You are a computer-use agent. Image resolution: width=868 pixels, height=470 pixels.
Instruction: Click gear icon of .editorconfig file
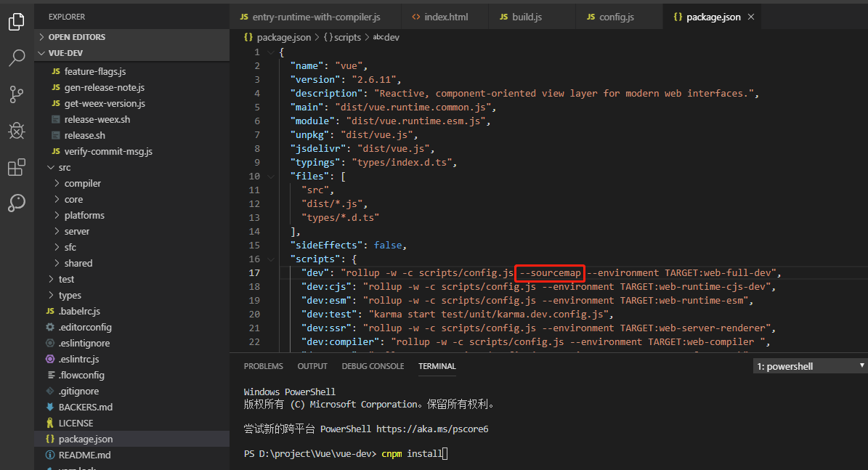pyautogui.click(x=50, y=327)
